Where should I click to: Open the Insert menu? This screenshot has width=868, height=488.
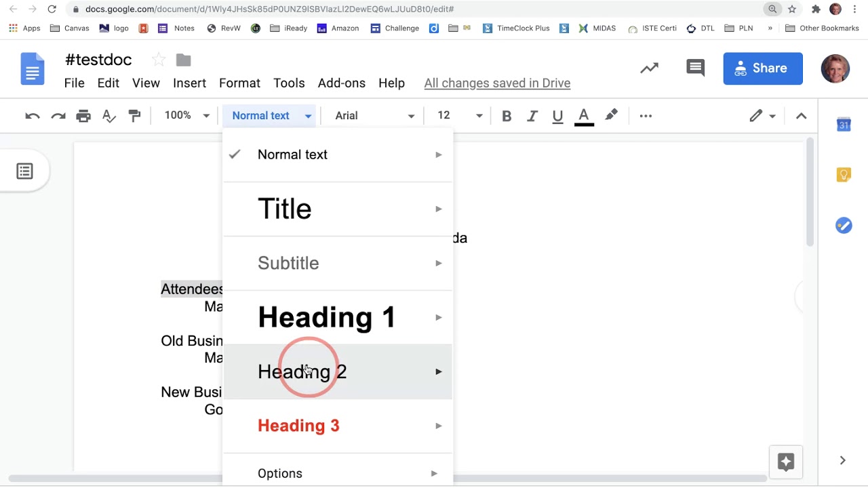pos(189,83)
